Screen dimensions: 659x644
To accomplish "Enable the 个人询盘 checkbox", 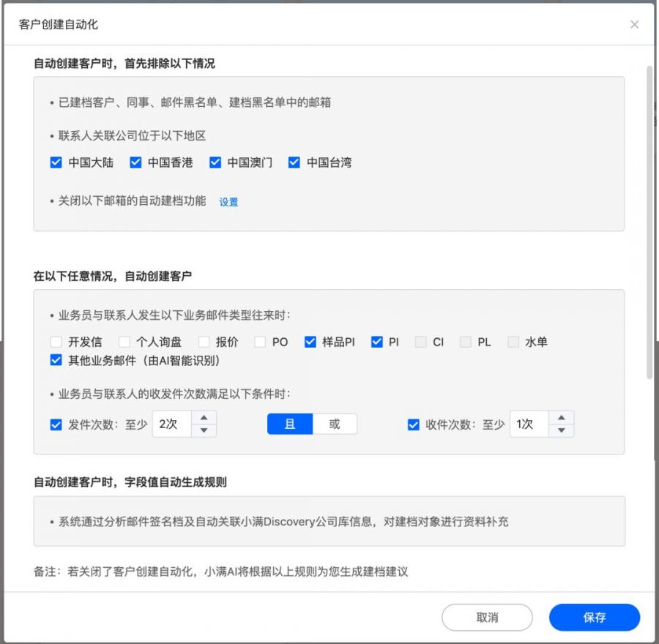I will tap(124, 342).
